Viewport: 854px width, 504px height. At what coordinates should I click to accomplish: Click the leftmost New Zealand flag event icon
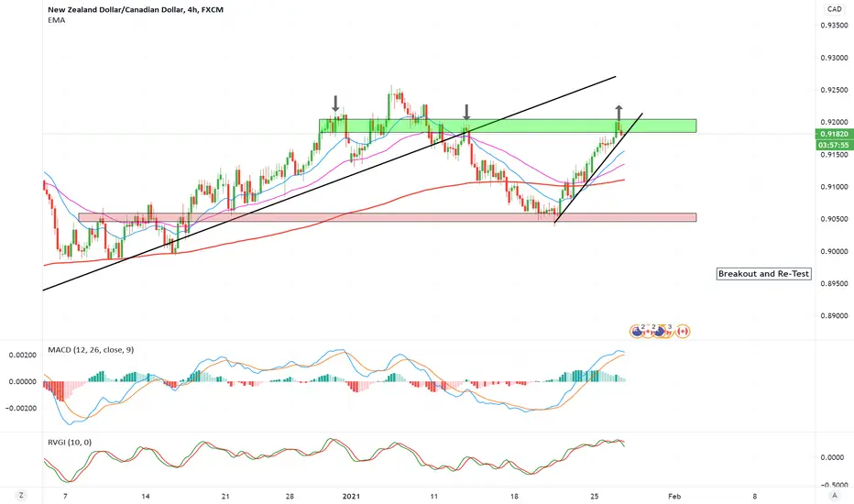(636, 332)
